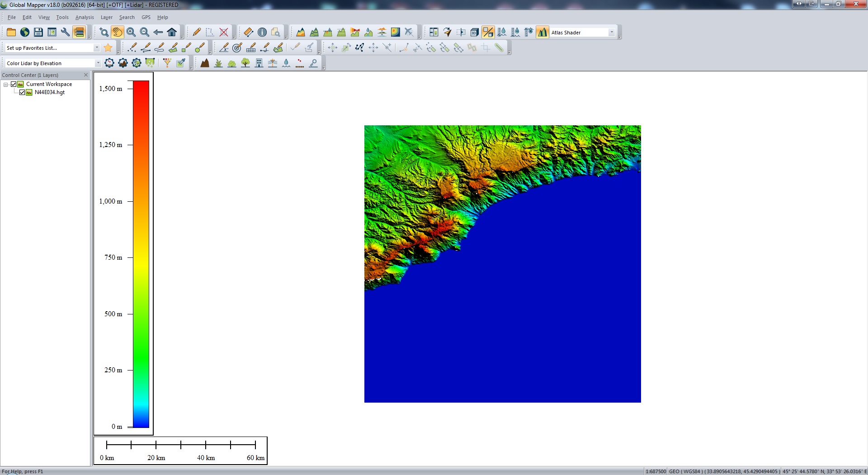Collapse the Current Workspace tree node
Image resolution: width=868 pixels, height=475 pixels.
pos(6,85)
